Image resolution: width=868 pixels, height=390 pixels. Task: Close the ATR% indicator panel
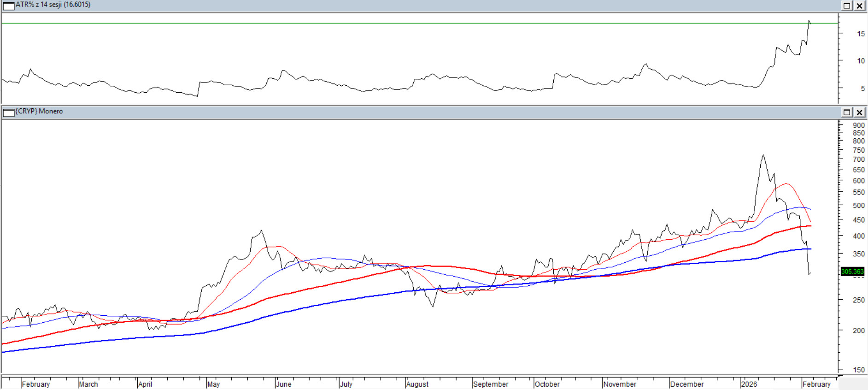(x=860, y=6)
